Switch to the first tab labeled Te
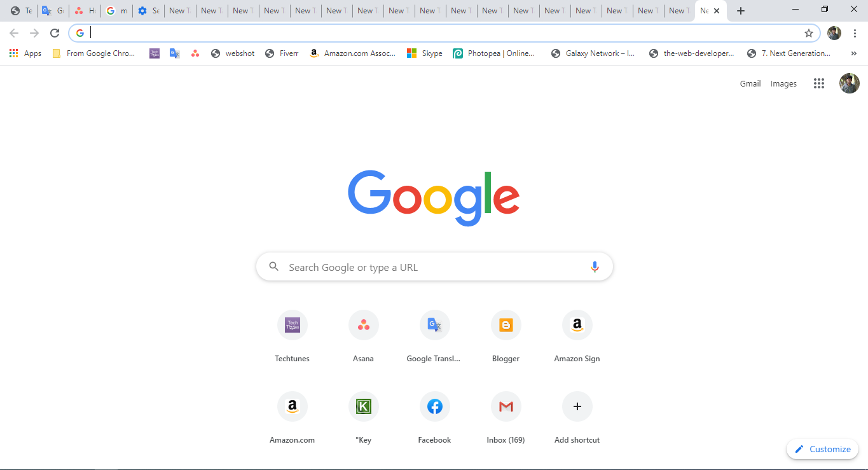Viewport: 868px width, 470px height. click(x=21, y=11)
